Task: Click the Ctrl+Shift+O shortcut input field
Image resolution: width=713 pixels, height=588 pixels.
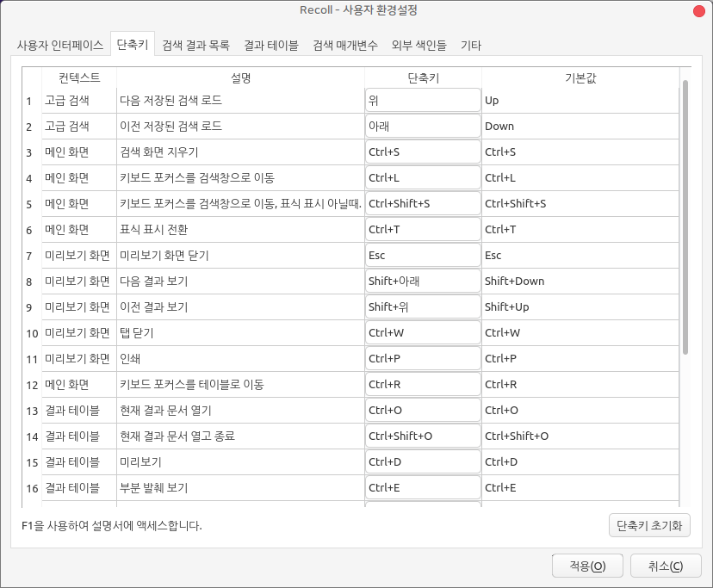Action: point(422,436)
